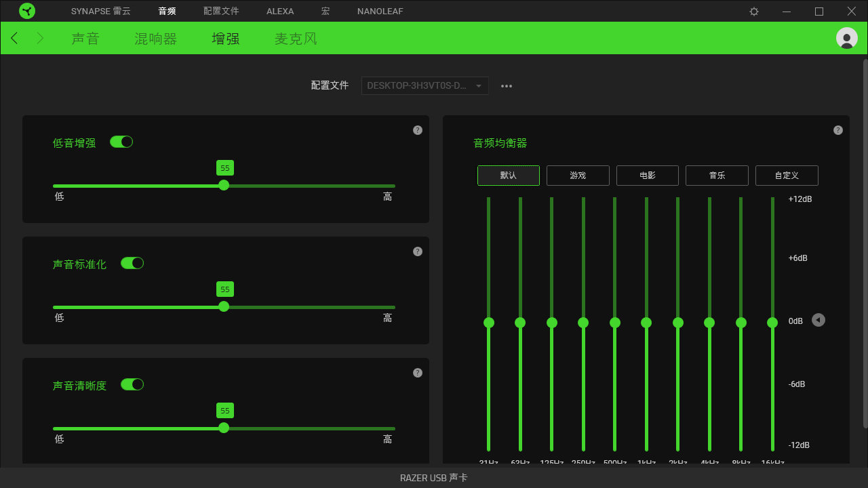Viewport: 868px width, 488px height.
Task: Switch to 麦克风 tab
Action: coord(296,39)
